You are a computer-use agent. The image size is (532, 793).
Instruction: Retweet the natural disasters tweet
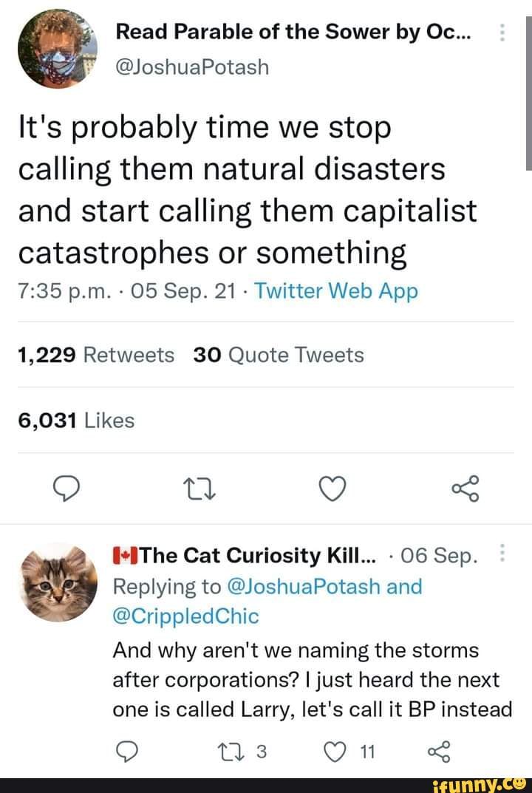(200, 489)
